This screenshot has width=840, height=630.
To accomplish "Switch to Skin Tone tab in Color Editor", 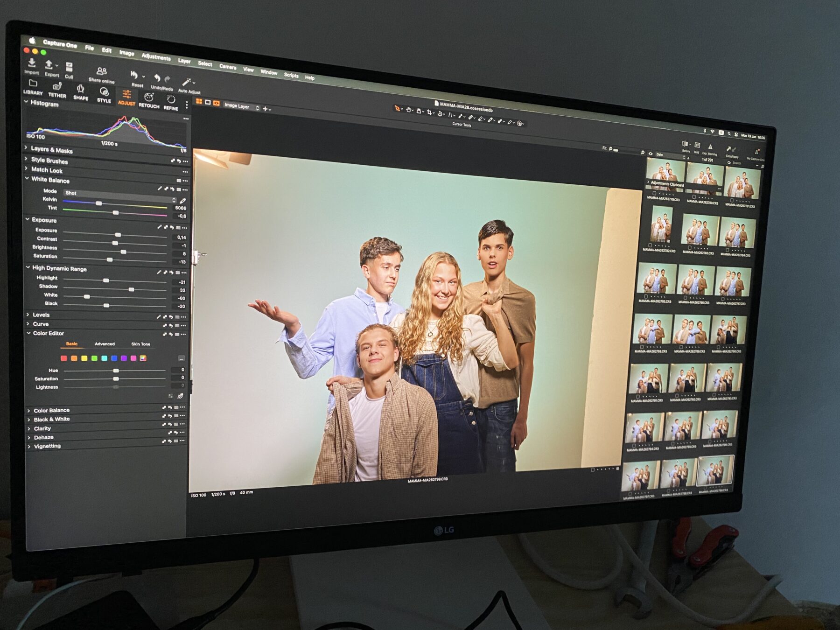I will 140,344.
